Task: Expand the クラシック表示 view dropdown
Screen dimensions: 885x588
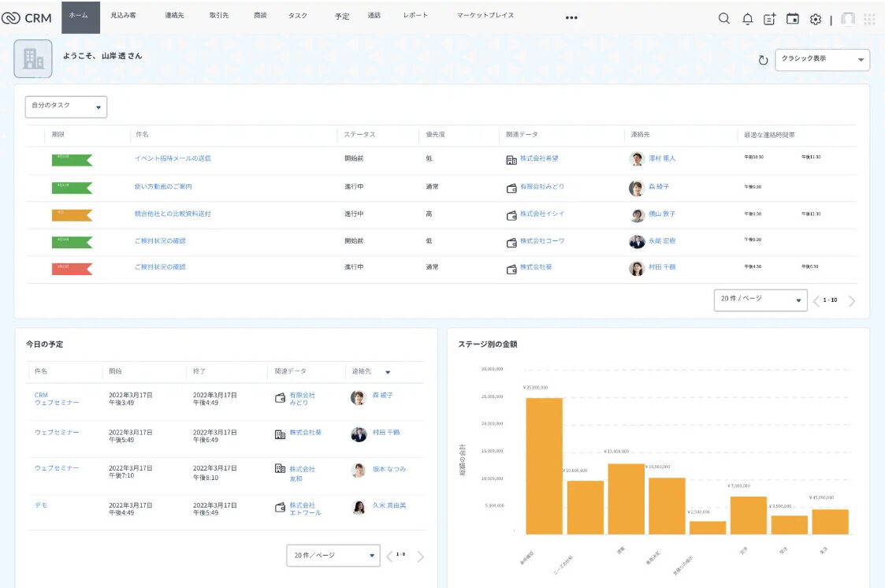Action: click(x=822, y=60)
